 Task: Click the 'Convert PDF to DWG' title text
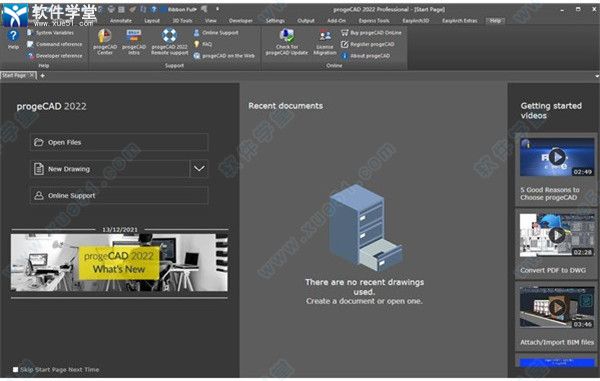pyautogui.click(x=553, y=270)
